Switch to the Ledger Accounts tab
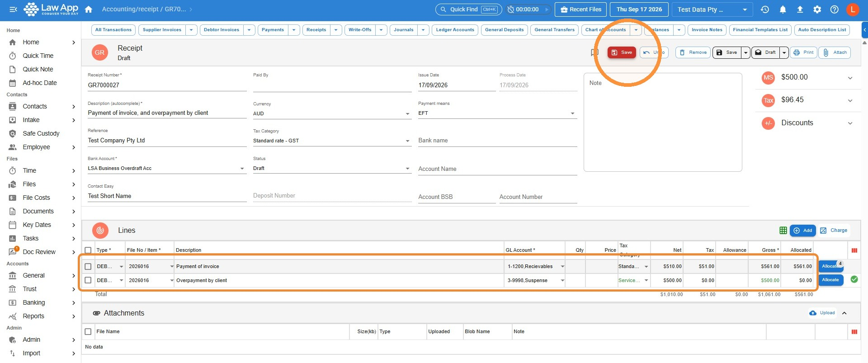The height and width of the screenshot is (363, 868). pyautogui.click(x=455, y=30)
